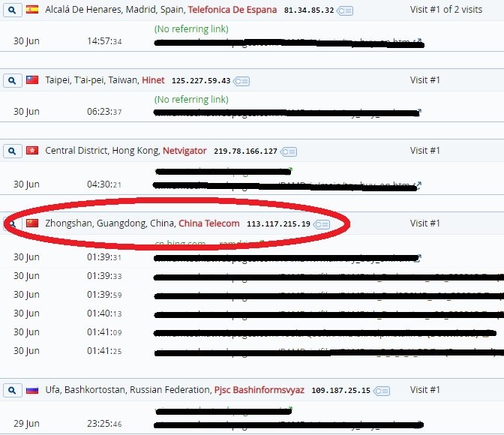Click the label tag icon next to 125.227.59.43
504x435 pixels.
coord(241,81)
